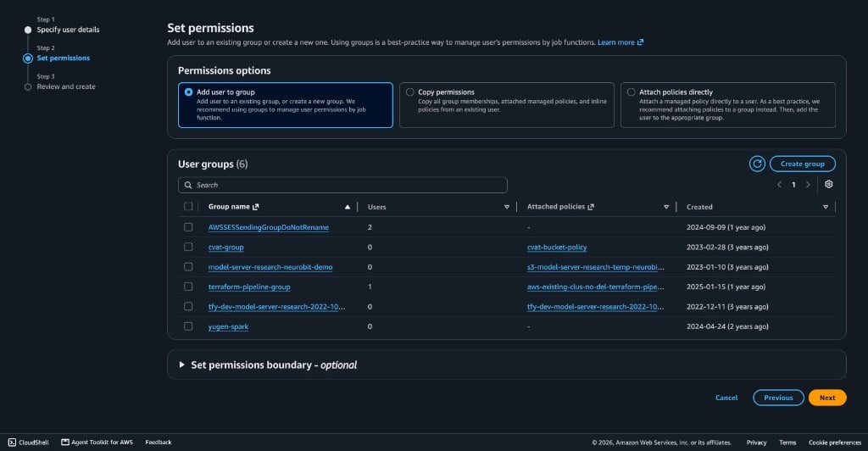
Task: Open model-server-research-neurobit-demo group link
Action: [270, 267]
